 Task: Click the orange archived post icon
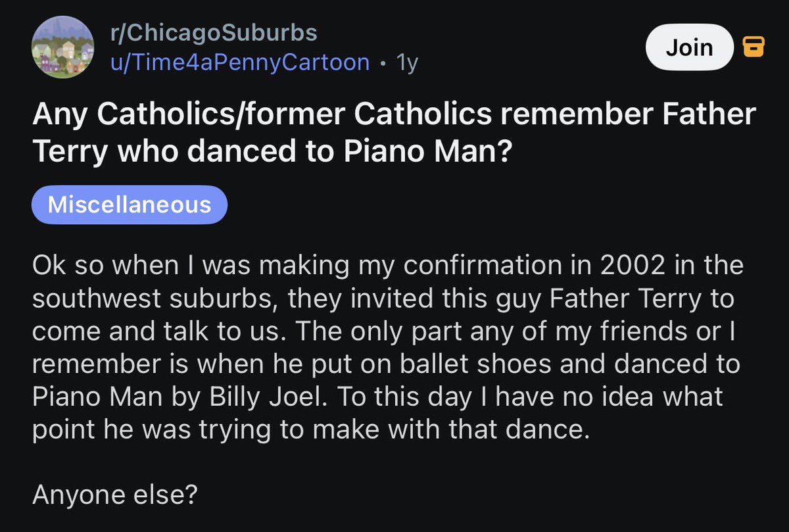(753, 47)
